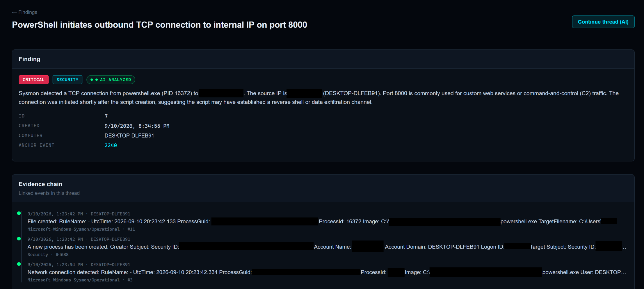
Task: Click the Sysmon Operational #3 source label
Action: click(80, 280)
